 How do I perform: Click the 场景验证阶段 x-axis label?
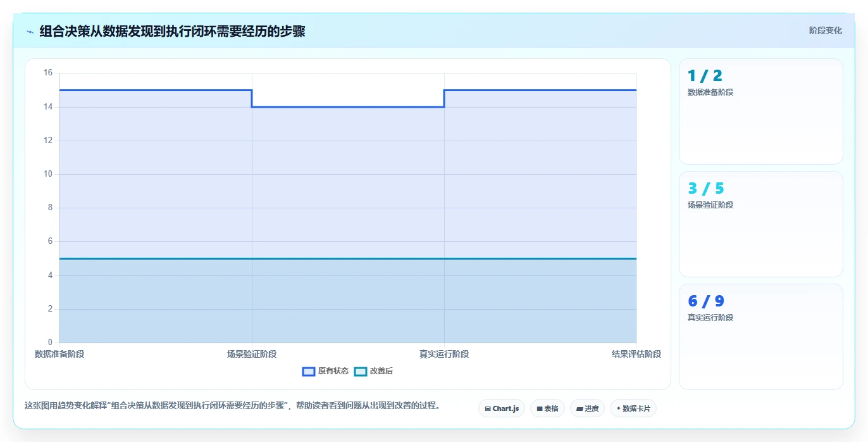[252, 354]
